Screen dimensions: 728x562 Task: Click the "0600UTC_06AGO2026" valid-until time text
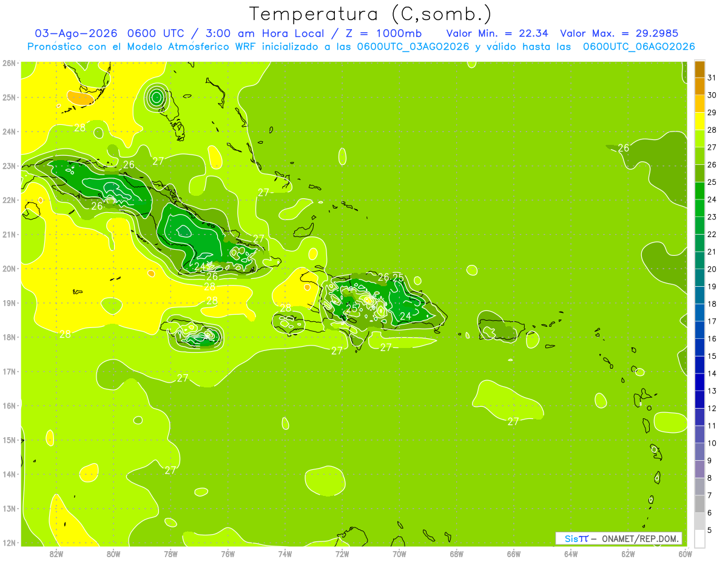[639, 46]
